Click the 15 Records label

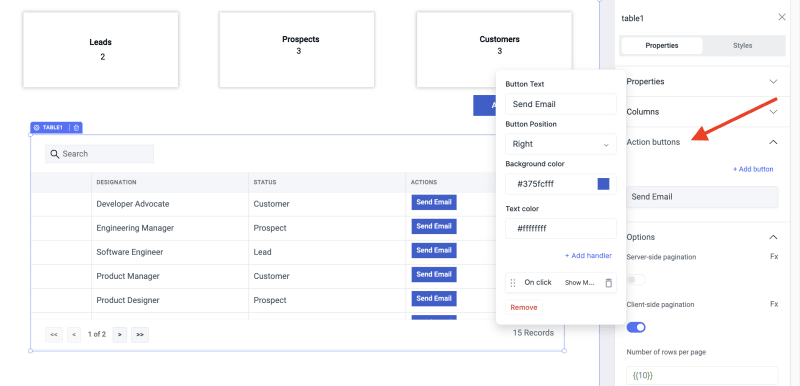click(x=533, y=333)
